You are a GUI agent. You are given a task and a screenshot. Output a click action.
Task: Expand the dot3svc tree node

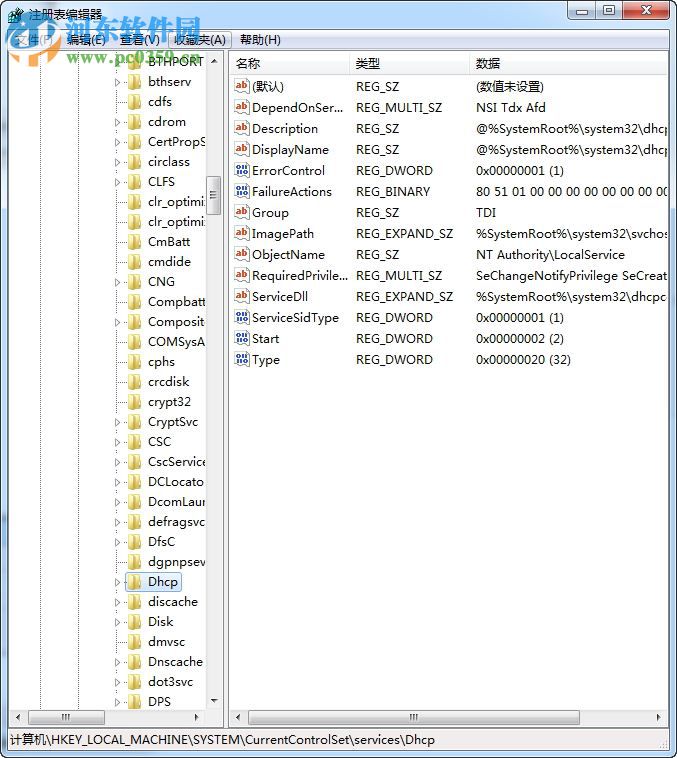[118, 682]
